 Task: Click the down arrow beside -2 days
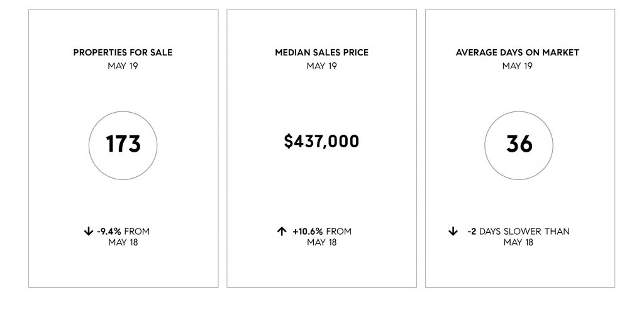[x=453, y=232]
